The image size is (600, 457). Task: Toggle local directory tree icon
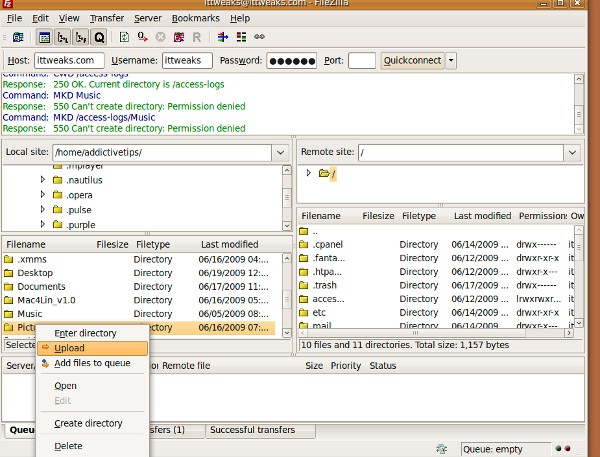[62, 37]
